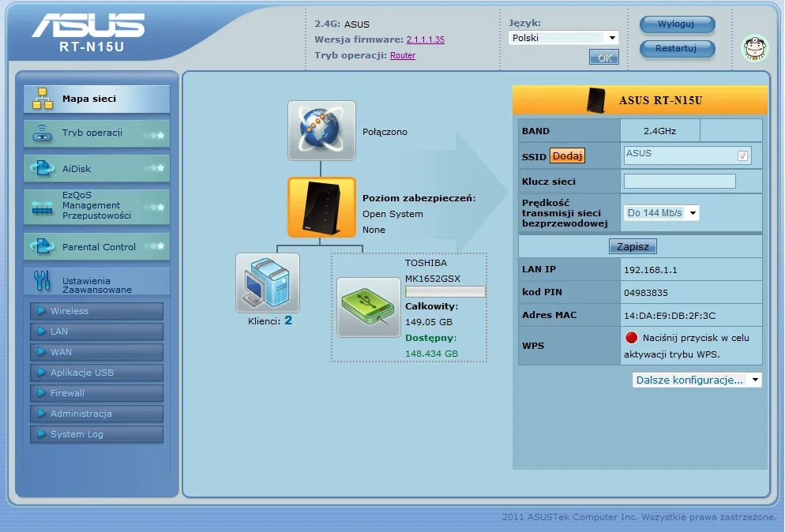Click the SSID input field
785x532 pixels.
tap(687, 155)
